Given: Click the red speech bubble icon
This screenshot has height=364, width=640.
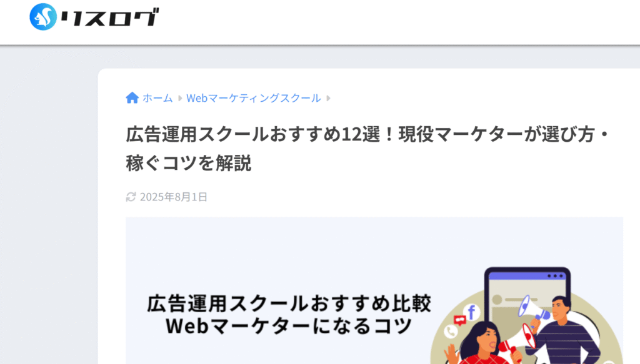Looking at the screenshot, I should coord(460,320).
